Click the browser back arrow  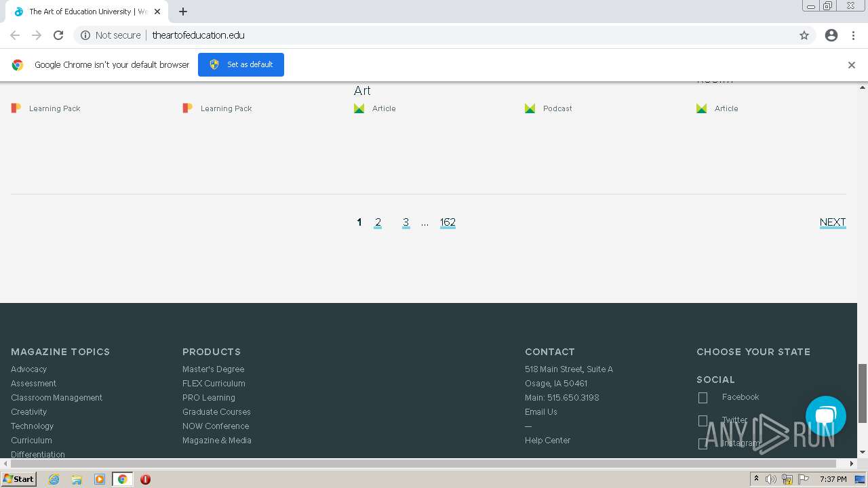click(x=15, y=35)
